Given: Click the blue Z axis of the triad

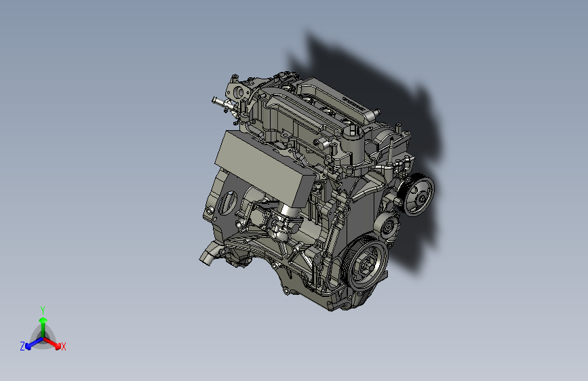Looking at the screenshot, I should (x=34, y=344).
